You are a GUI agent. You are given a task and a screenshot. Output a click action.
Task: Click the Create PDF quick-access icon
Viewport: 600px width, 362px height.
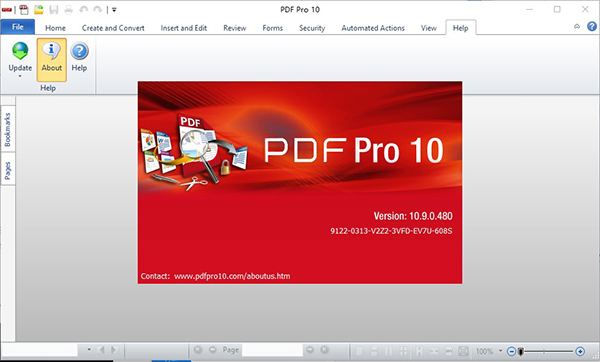[24, 10]
